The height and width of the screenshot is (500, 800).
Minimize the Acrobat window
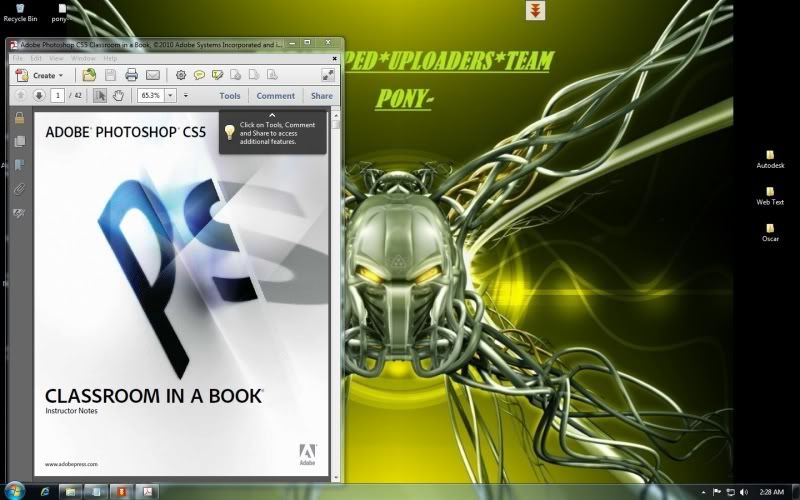292,43
